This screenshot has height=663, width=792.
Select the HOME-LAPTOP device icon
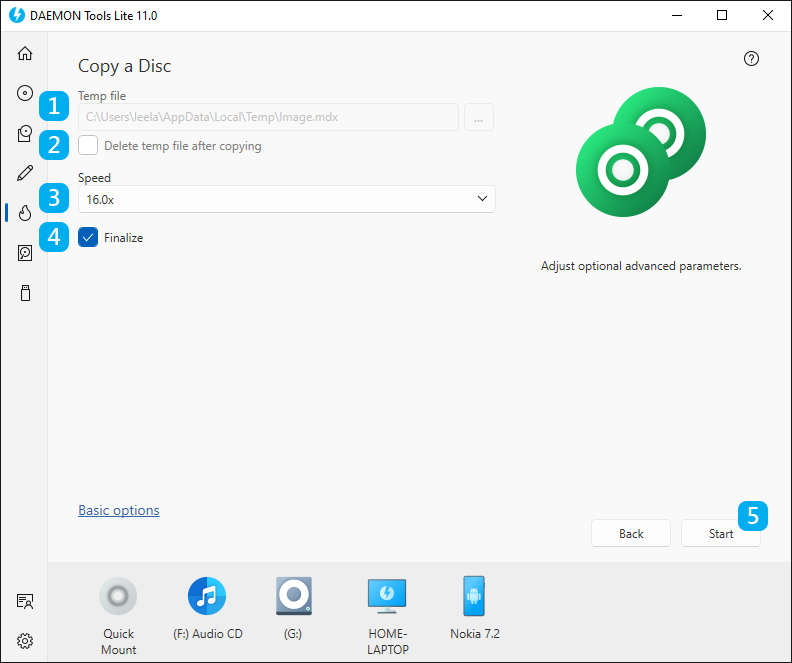point(387,596)
